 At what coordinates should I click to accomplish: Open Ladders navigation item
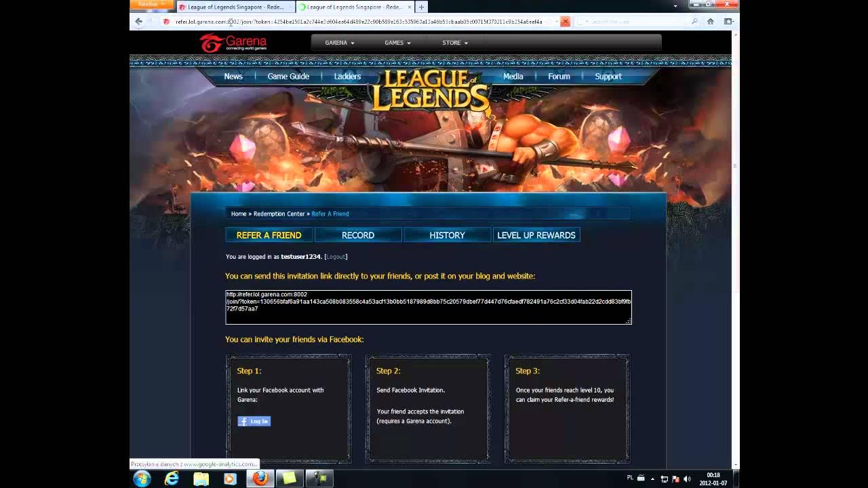pos(347,77)
